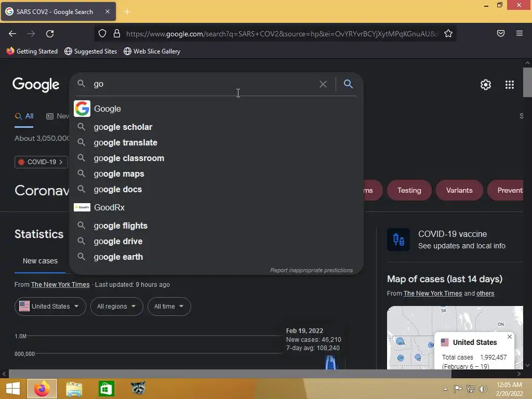Click the horizontal page scrollbar thumb
The width and height of the screenshot is (532, 399).
(230, 374)
